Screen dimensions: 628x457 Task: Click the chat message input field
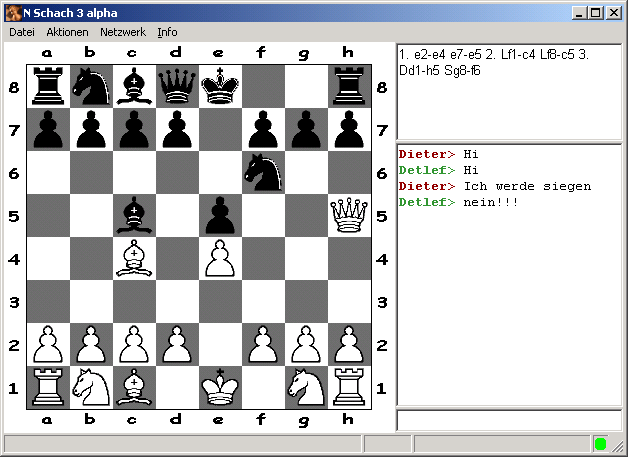509,420
